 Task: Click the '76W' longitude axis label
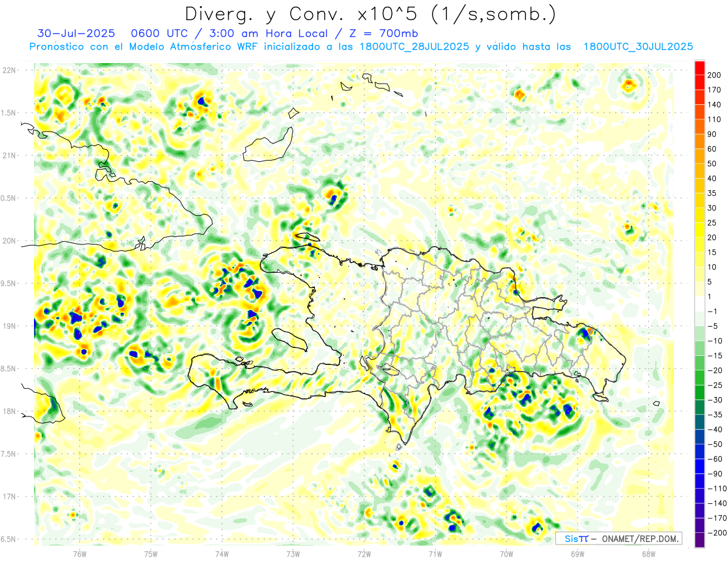pyautogui.click(x=79, y=554)
